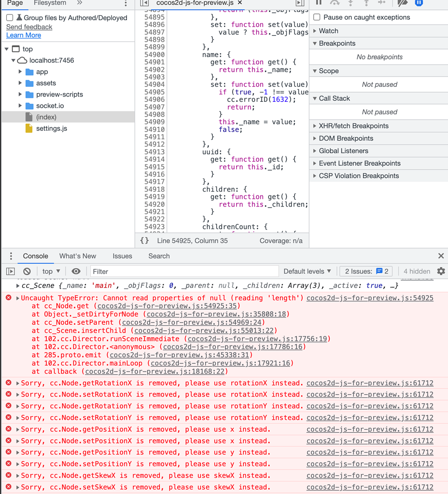Click the Learn More link
This screenshot has width=448, height=494.
coord(24,35)
